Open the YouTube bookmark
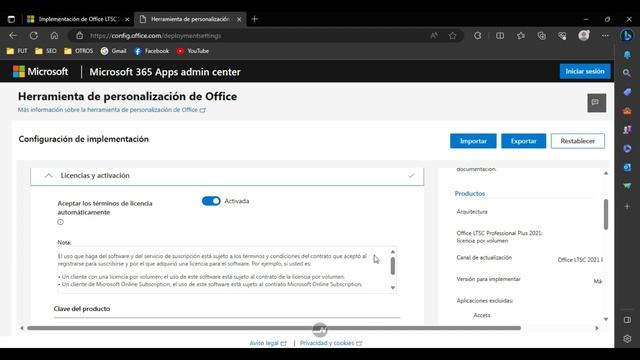This screenshot has height=360, width=640. click(193, 51)
